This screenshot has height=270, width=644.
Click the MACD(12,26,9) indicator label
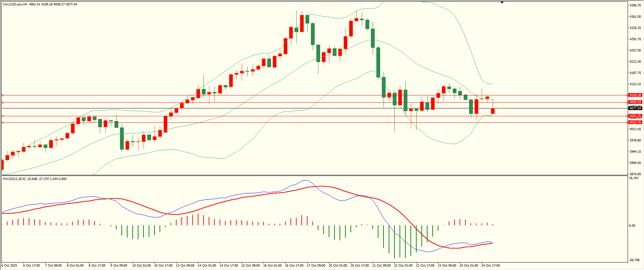pyautogui.click(x=14, y=179)
